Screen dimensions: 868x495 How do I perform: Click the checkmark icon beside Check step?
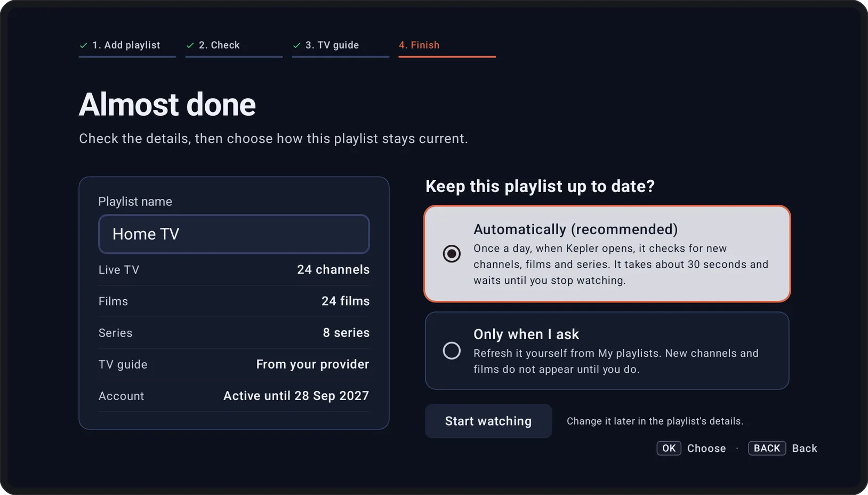[190, 45]
